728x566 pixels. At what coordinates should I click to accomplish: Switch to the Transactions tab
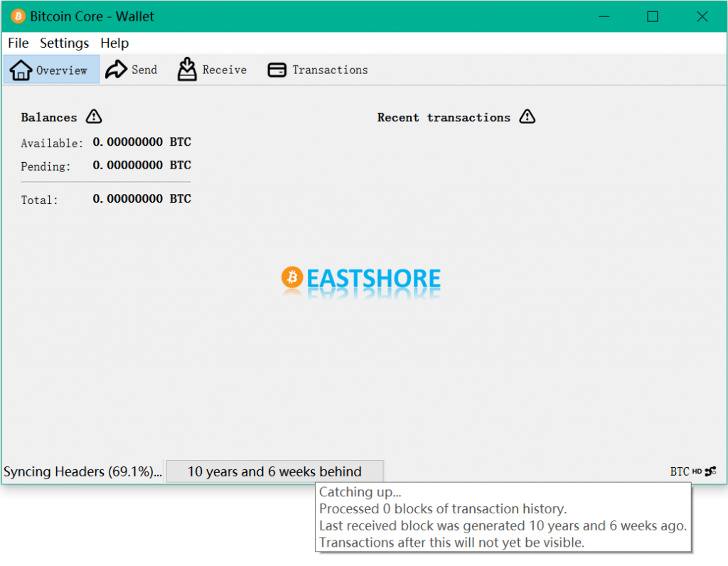(x=317, y=69)
